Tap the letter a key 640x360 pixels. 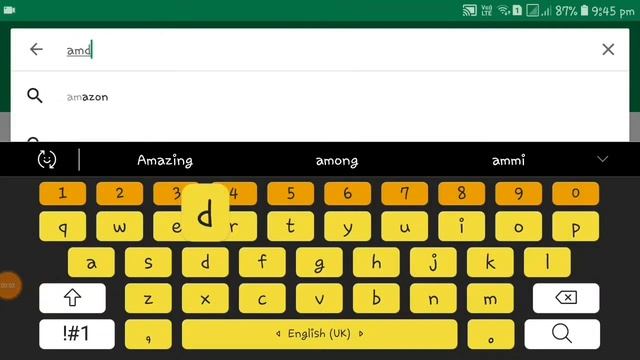91,262
